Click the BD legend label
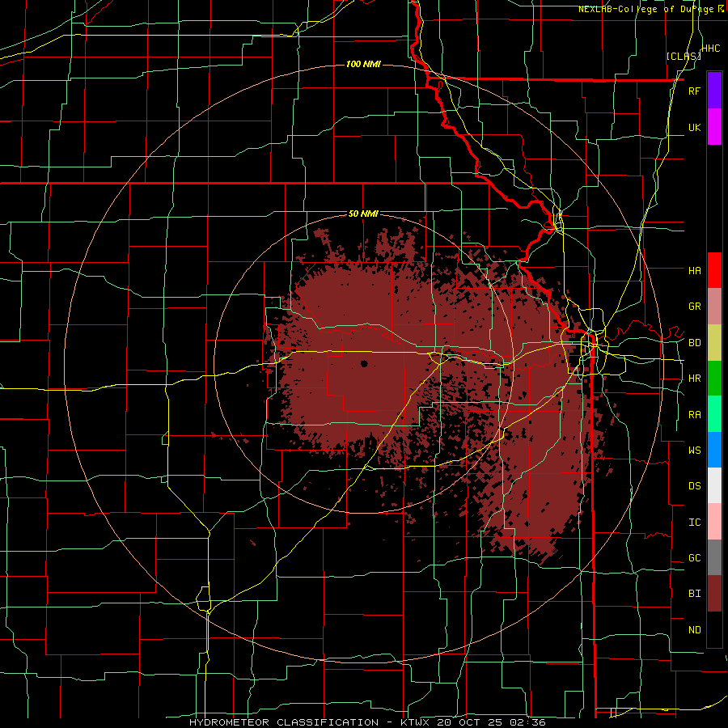 694,343
